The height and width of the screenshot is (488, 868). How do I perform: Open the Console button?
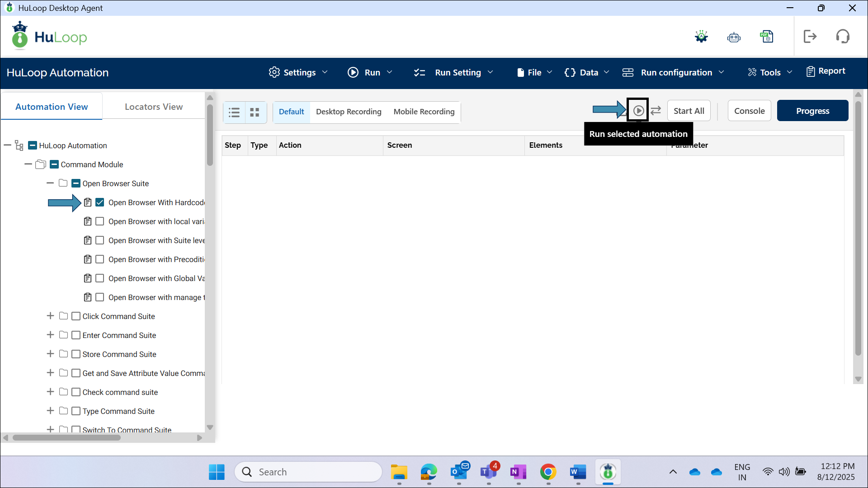pyautogui.click(x=749, y=111)
